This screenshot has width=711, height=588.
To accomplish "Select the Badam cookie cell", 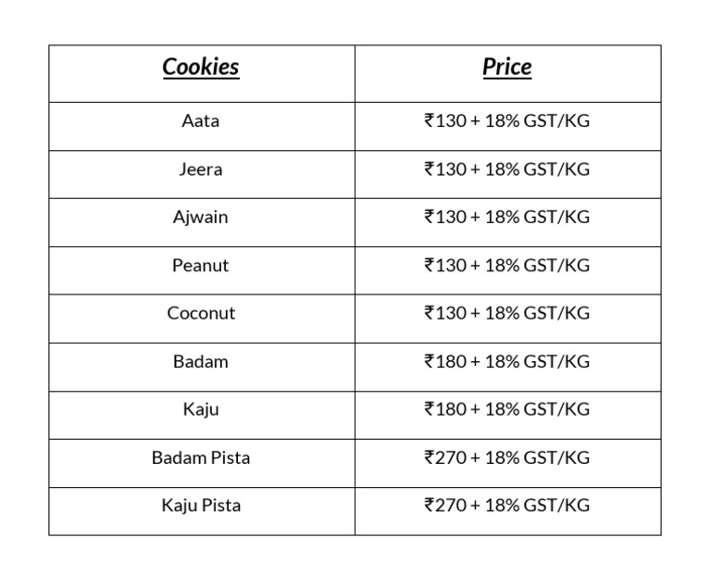I will point(201,362).
